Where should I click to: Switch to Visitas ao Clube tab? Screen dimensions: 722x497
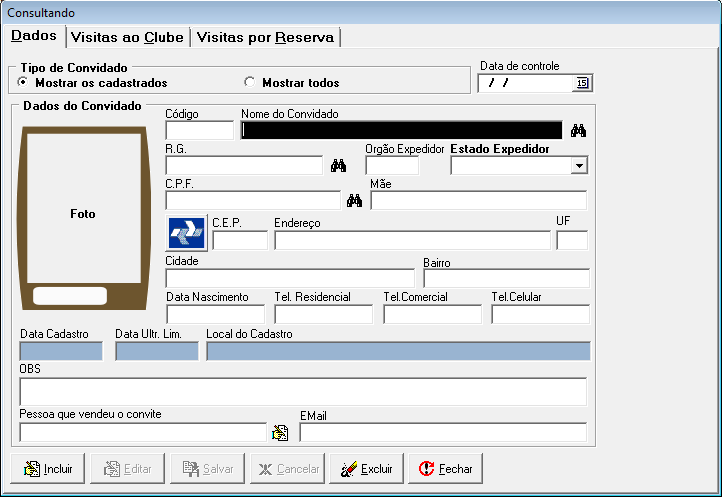coord(127,37)
